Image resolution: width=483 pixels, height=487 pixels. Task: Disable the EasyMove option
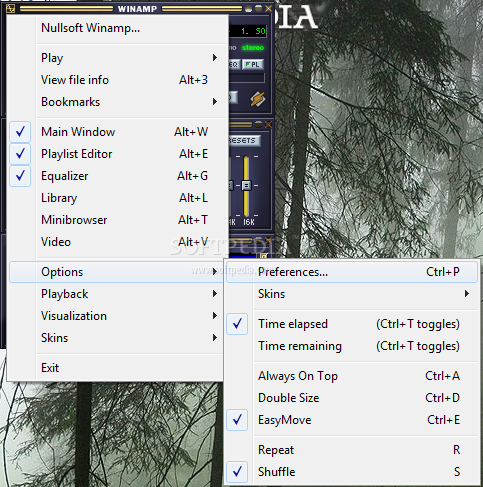(x=352, y=420)
